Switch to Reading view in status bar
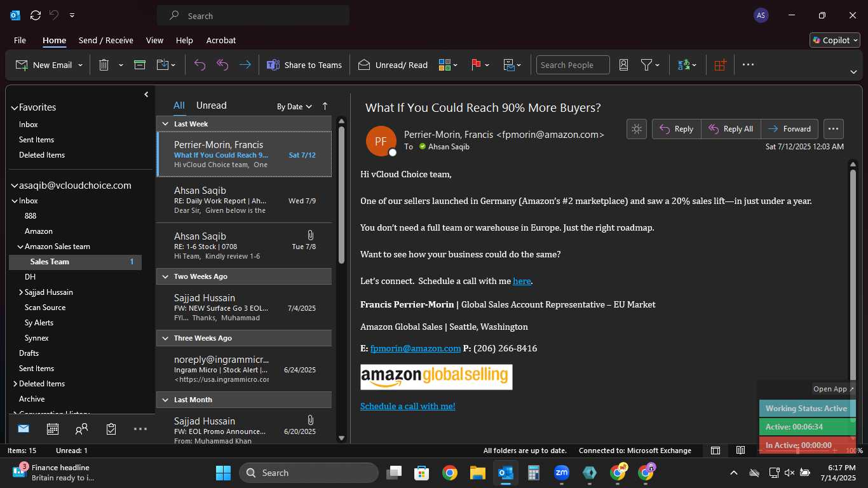 741,451
